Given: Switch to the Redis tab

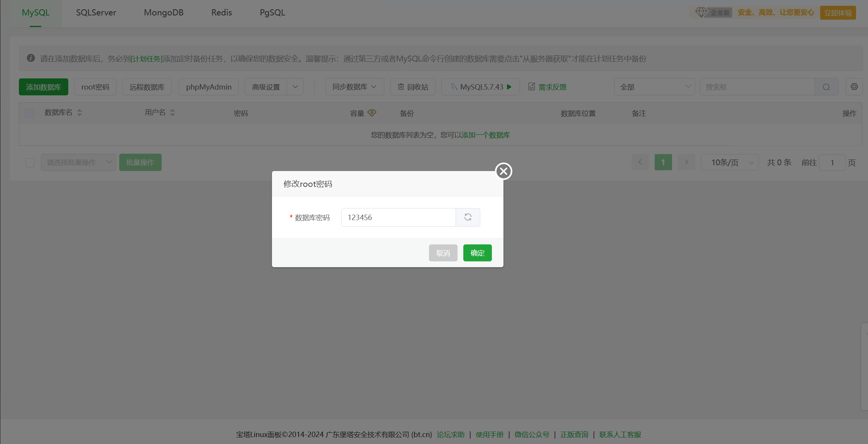Looking at the screenshot, I should (221, 13).
